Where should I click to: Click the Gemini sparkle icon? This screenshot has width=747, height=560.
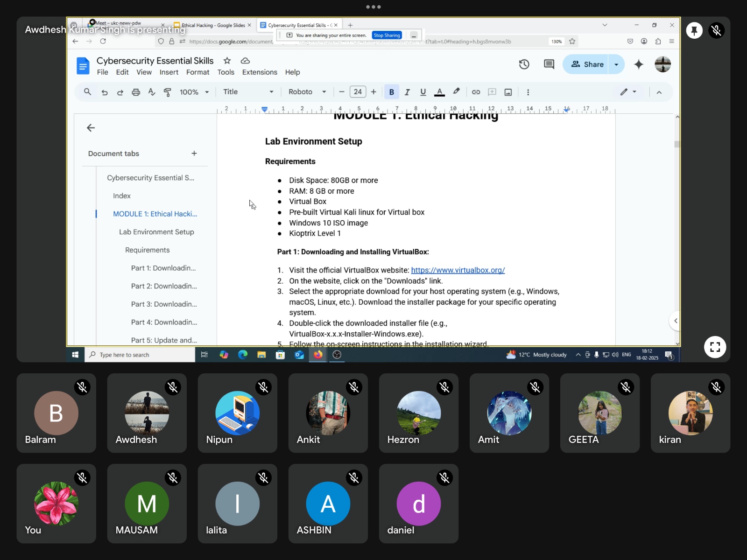tap(638, 64)
